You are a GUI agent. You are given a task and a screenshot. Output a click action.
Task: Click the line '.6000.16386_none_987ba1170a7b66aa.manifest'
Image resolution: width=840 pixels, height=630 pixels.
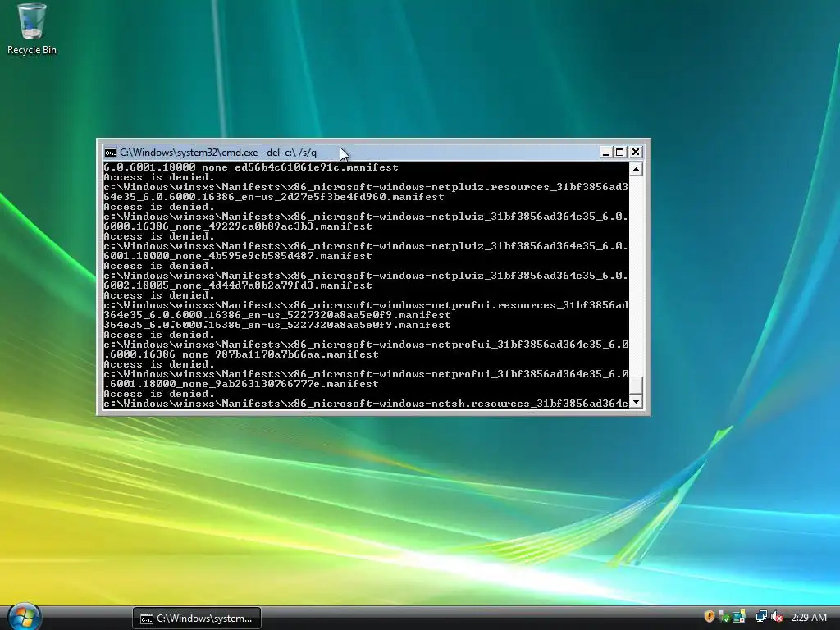pos(241,354)
